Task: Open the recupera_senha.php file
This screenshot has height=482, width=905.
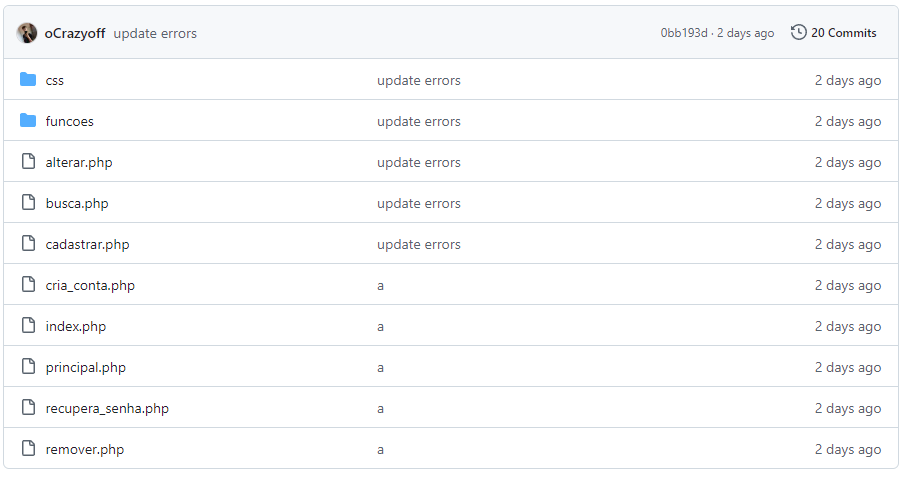Action: [x=107, y=408]
